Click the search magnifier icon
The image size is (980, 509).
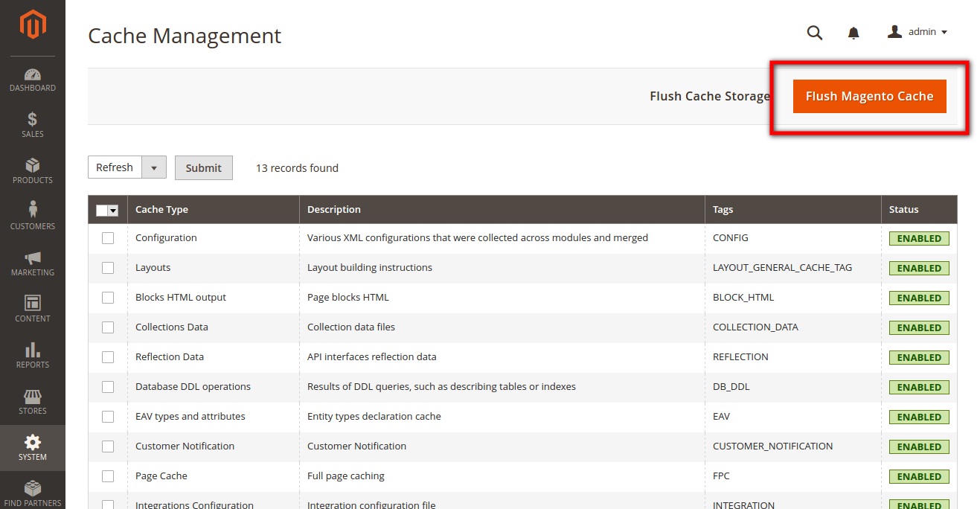(815, 33)
